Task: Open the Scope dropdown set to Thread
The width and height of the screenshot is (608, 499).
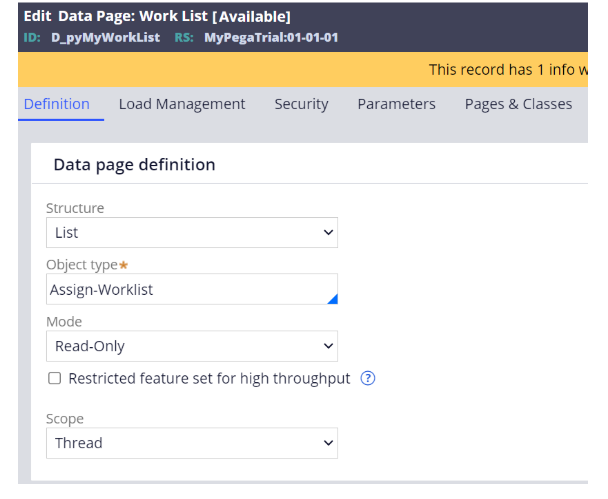Action: coord(191,443)
